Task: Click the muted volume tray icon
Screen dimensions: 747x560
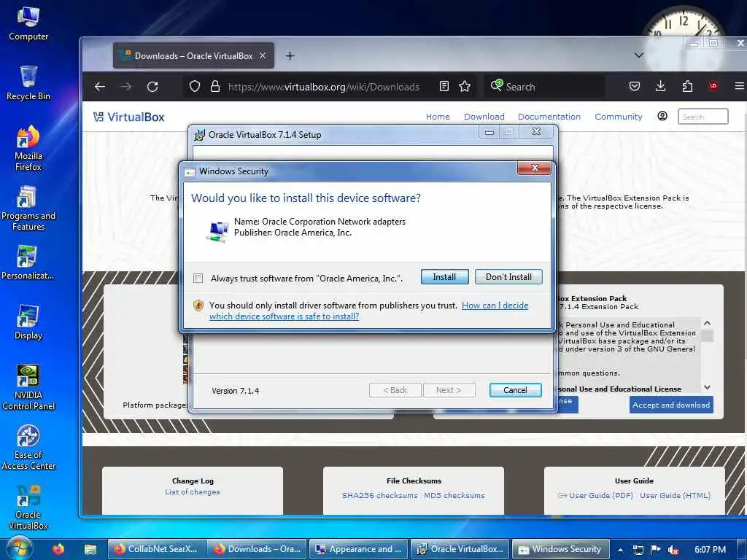Action: tap(673, 550)
